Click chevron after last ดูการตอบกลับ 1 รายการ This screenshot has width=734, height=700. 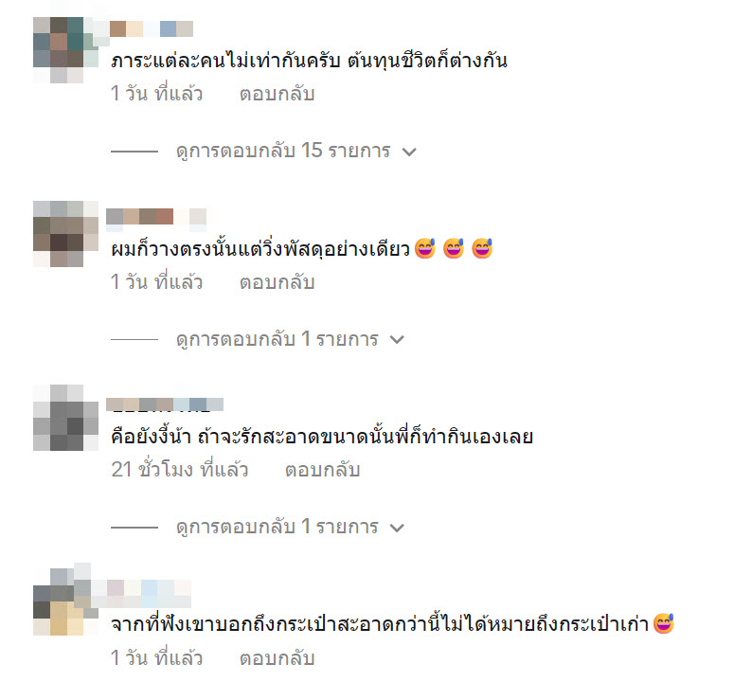(x=397, y=528)
